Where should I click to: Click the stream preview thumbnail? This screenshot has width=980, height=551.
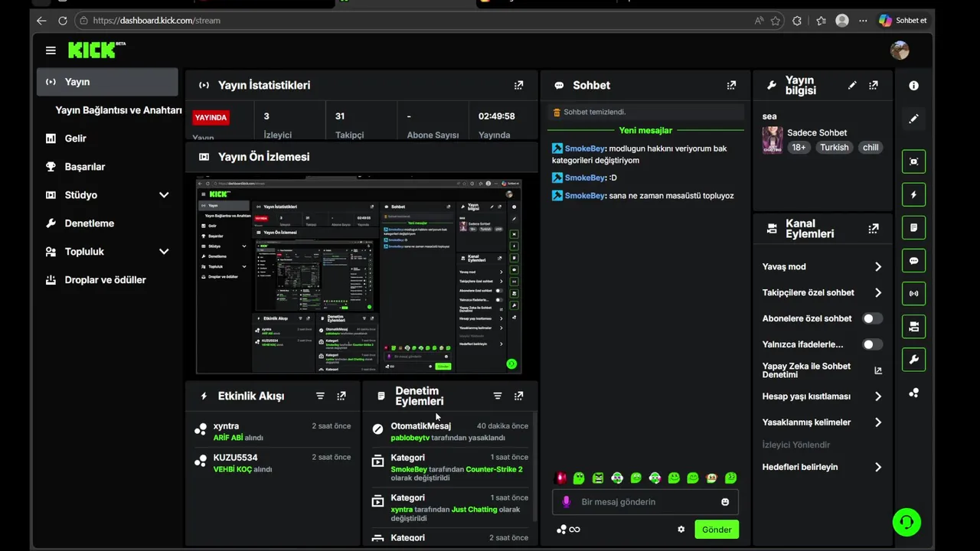tap(359, 276)
